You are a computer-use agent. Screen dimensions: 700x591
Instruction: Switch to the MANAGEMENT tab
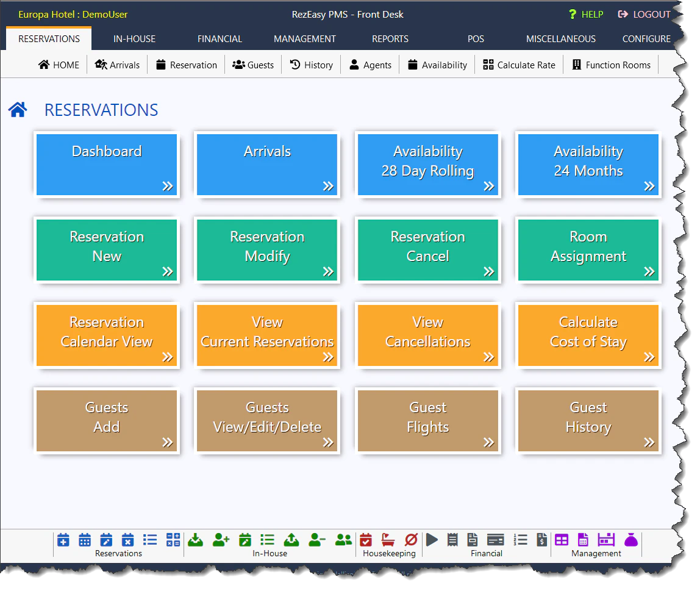point(305,38)
